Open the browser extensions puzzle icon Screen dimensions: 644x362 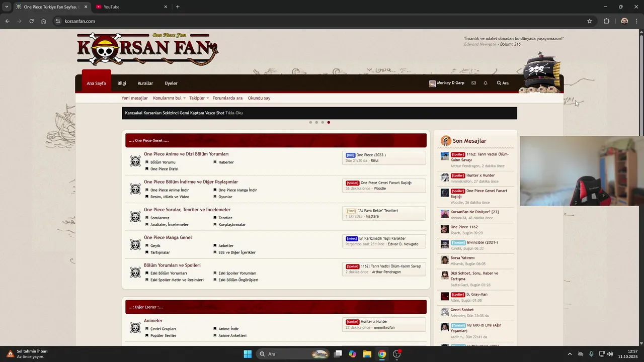pyautogui.click(x=606, y=21)
